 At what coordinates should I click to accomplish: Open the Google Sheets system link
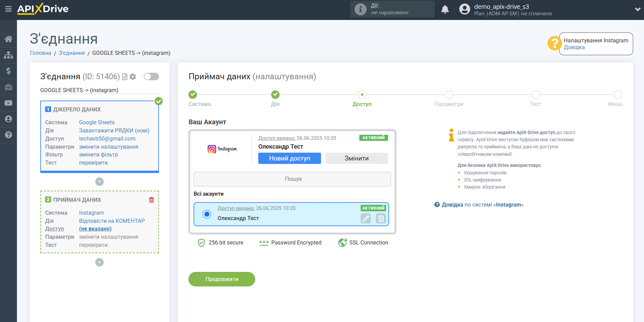[97, 122]
